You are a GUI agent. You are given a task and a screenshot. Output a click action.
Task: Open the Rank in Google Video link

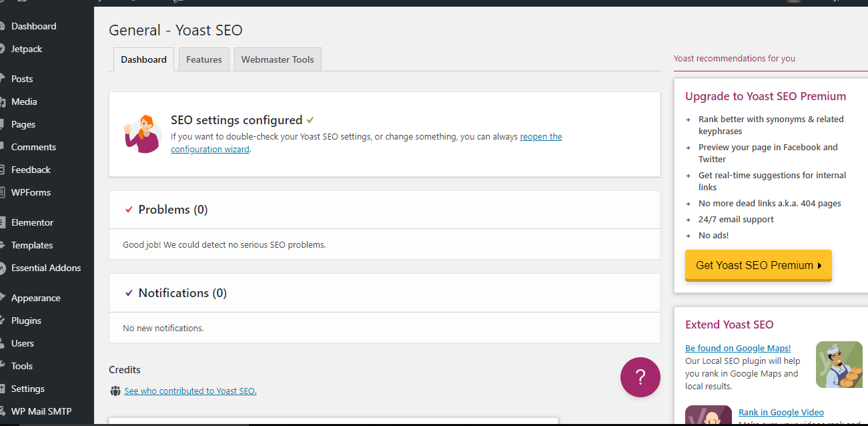pyautogui.click(x=781, y=412)
